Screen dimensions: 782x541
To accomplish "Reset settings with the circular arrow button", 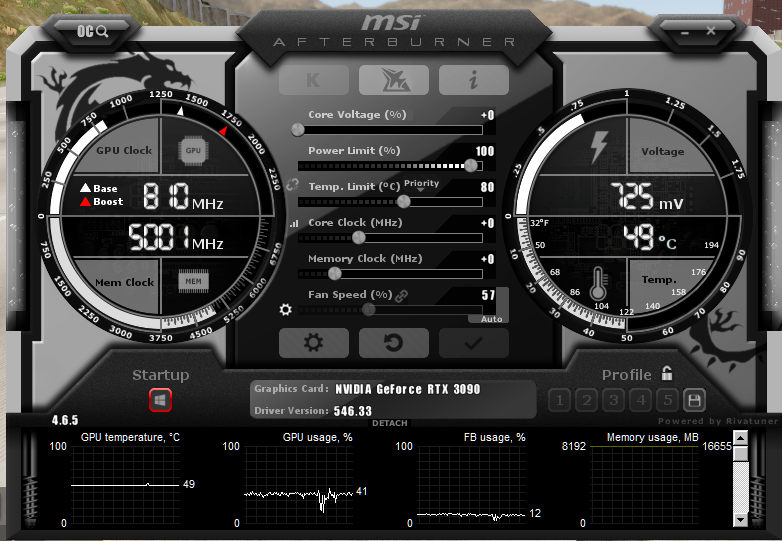I will 393,343.
